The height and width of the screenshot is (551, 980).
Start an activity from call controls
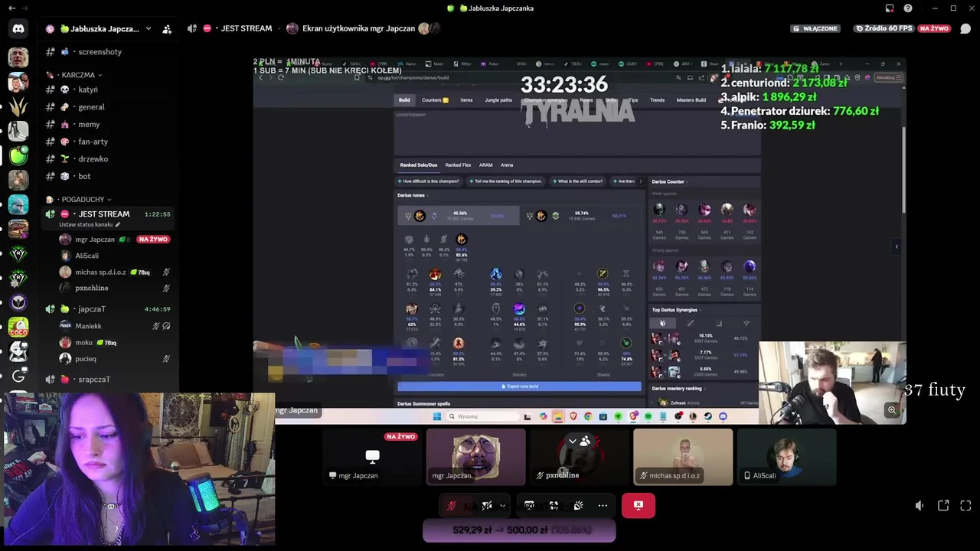coord(554,505)
